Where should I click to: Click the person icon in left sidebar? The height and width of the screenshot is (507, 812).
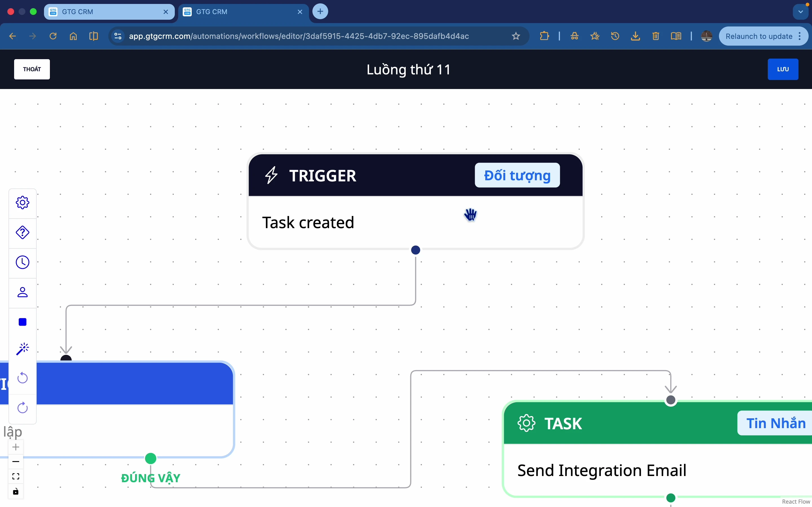23,292
